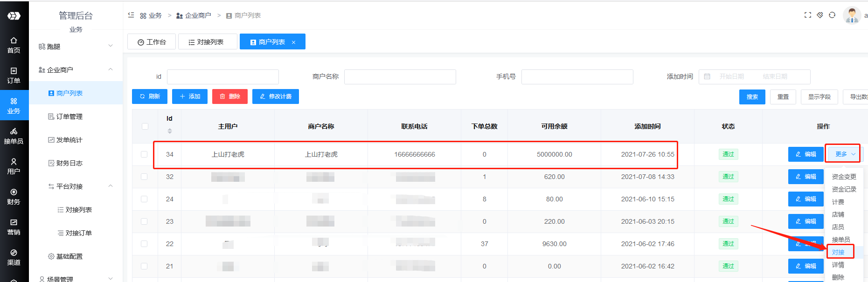Toggle the select-all header checkbox
The image size is (868, 282).
(x=145, y=126)
